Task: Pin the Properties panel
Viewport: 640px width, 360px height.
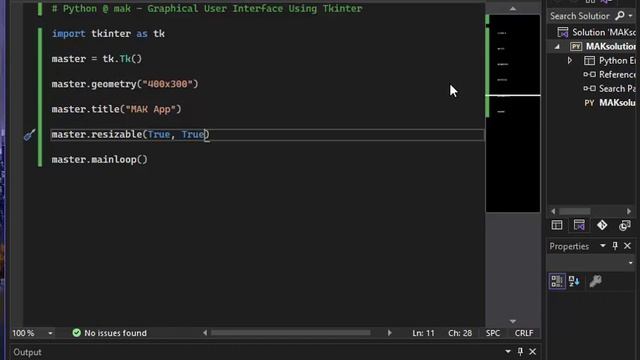Action: pyautogui.click(x=615, y=246)
